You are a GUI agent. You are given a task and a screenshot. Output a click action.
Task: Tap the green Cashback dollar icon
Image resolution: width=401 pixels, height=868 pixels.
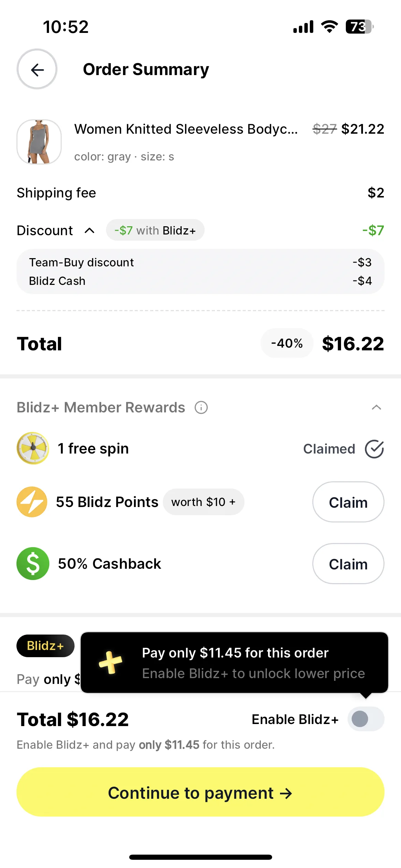click(33, 564)
